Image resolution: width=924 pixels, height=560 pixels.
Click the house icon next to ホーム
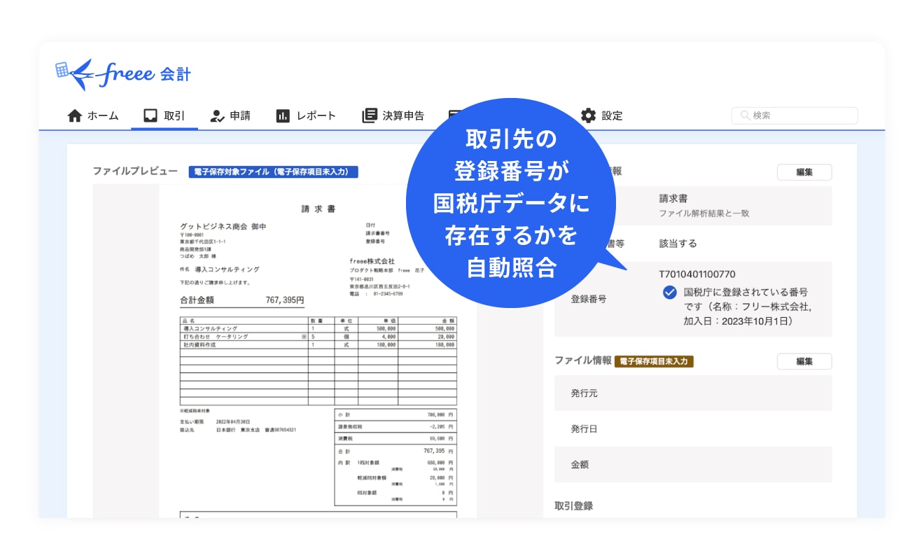click(x=75, y=115)
